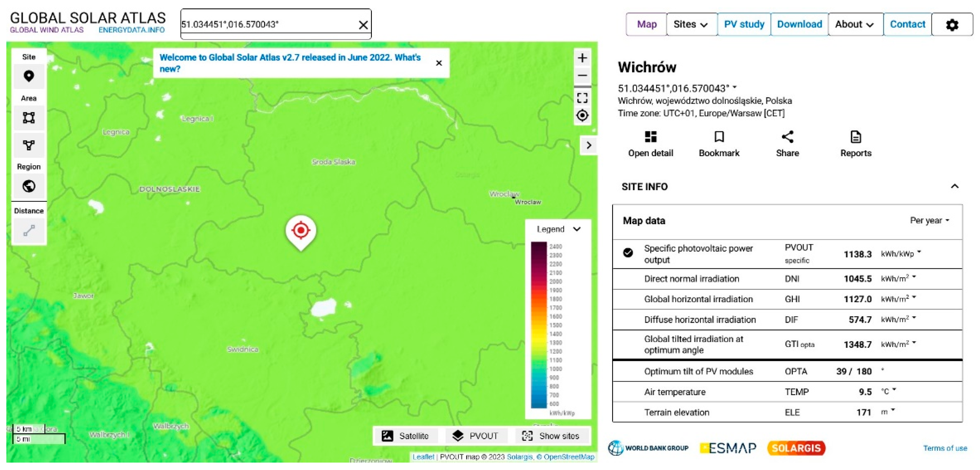Open the Region globe tool
This screenshot has height=470, width=980.
pyautogui.click(x=29, y=186)
